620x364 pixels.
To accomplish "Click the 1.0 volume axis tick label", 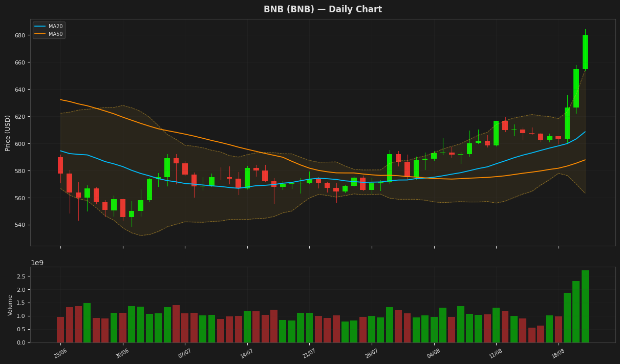I will 21,316.
